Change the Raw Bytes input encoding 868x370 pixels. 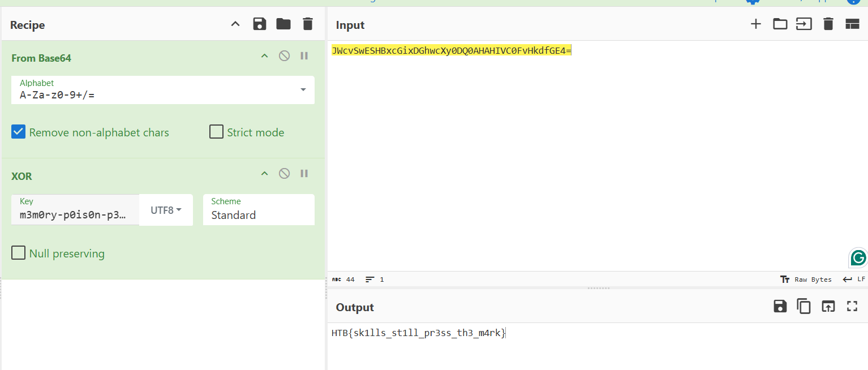[x=806, y=279]
